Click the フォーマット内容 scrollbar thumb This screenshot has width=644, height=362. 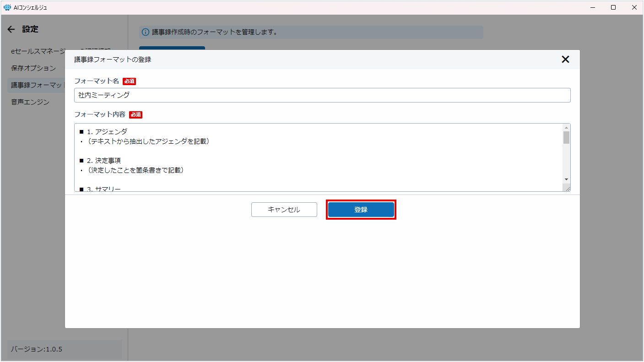tap(566, 138)
